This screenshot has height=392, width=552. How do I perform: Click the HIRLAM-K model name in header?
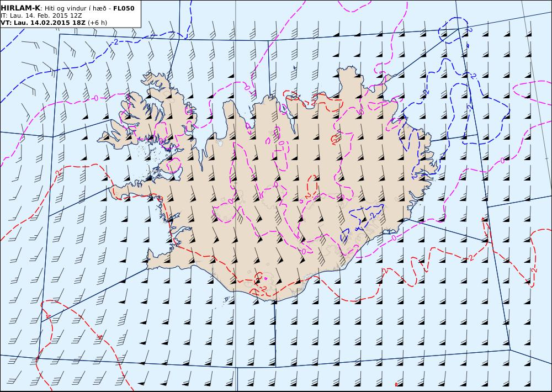point(20,8)
